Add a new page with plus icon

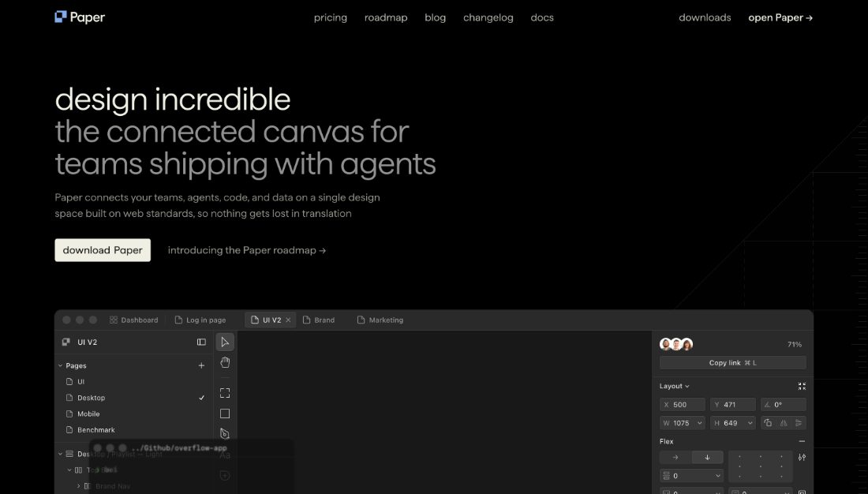(201, 365)
